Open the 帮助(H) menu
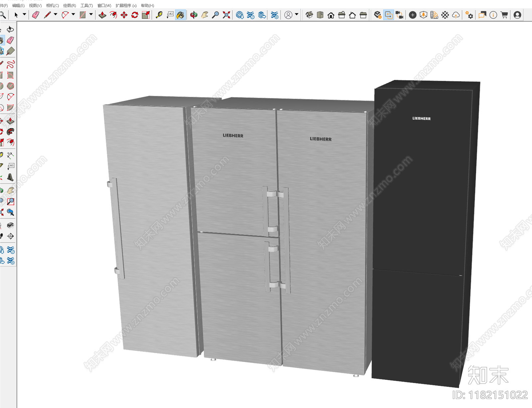532x408 pixels. pyautogui.click(x=147, y=6)
